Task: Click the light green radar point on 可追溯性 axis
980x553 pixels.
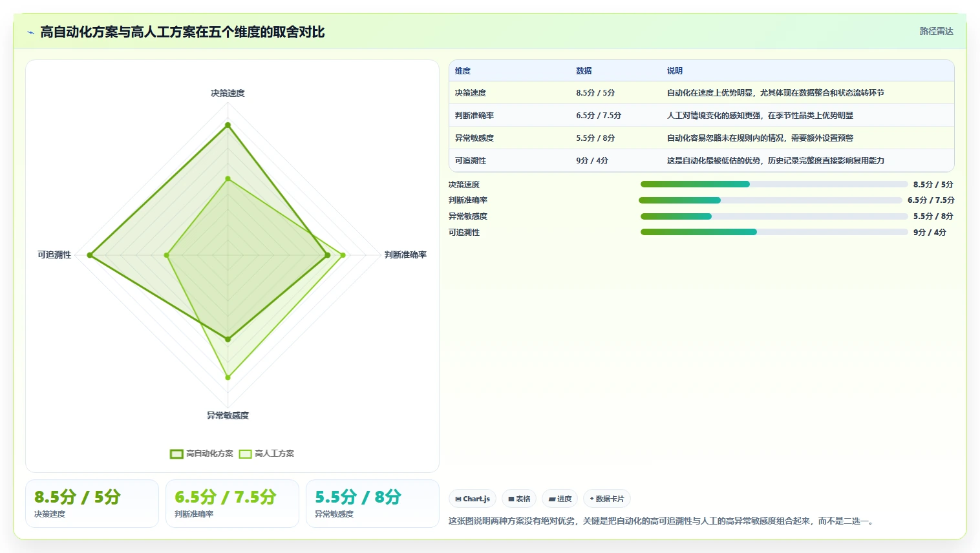Action: pos(167,255)
